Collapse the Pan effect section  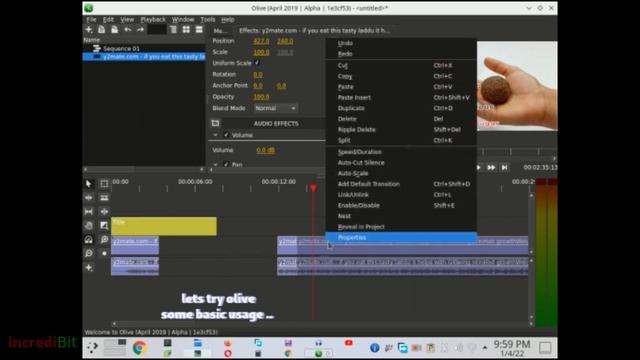(215, 164)
